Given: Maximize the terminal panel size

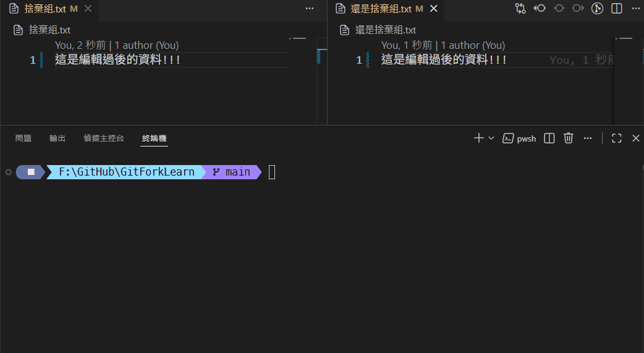Looking at the screenshot, I should (616, 138).
